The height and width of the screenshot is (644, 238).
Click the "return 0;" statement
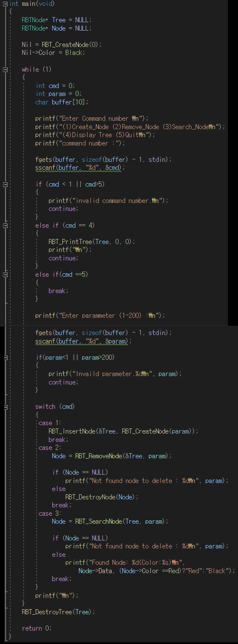[x=36, y=628]
